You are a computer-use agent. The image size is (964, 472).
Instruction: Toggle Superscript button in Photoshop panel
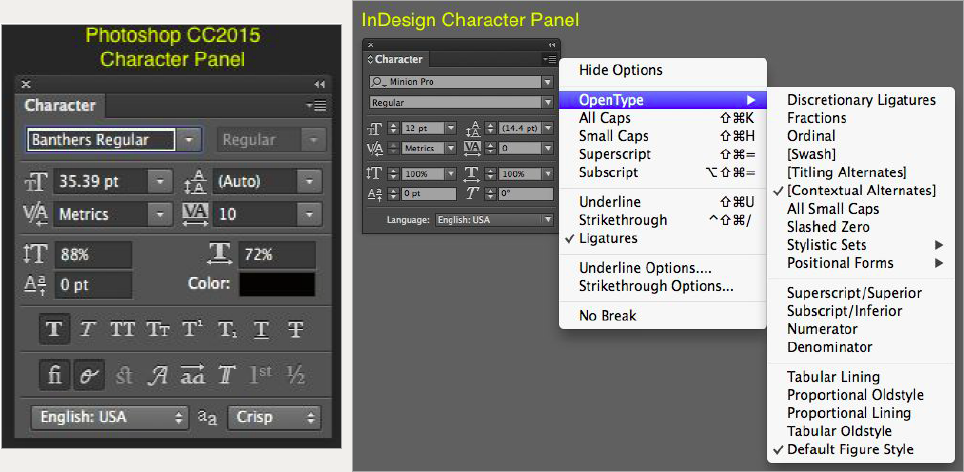192,329
